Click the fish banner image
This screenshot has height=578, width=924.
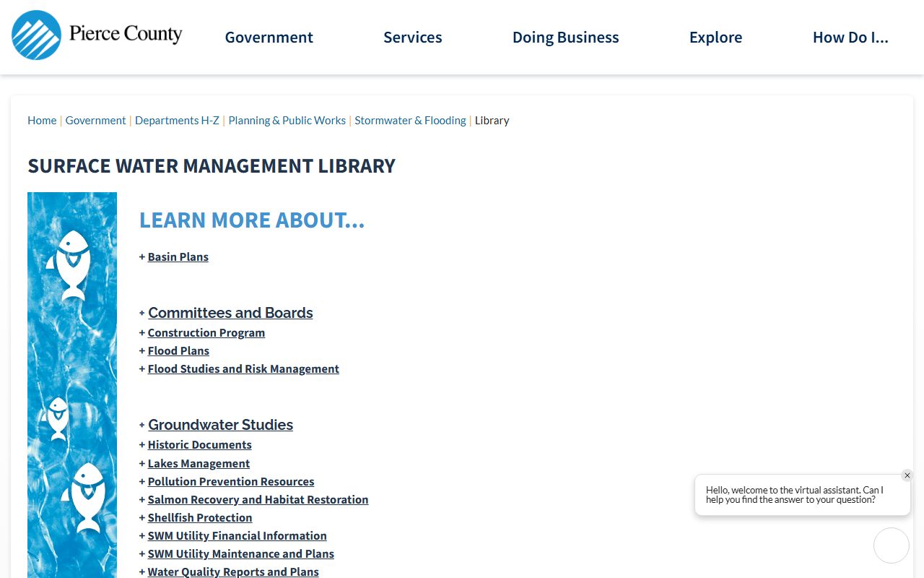pyautogui.click(x=72, y=384)
